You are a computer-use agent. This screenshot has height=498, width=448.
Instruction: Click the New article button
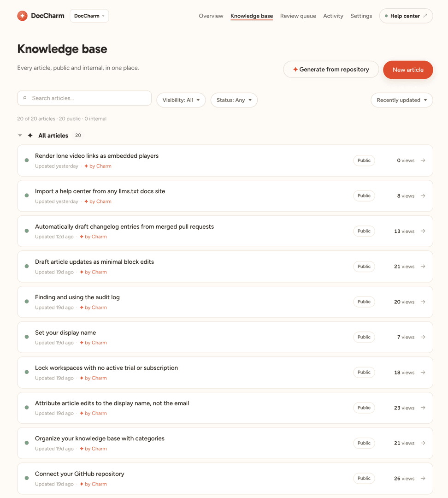[x=408, y=70]
